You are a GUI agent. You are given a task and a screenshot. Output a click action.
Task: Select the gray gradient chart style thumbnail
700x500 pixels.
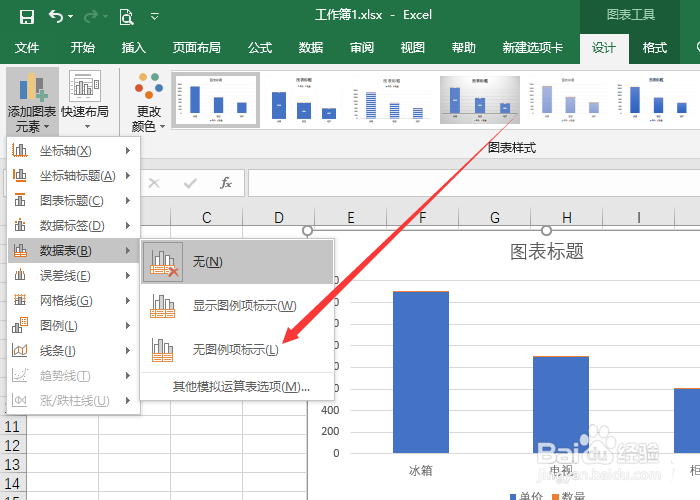point(480,100)
